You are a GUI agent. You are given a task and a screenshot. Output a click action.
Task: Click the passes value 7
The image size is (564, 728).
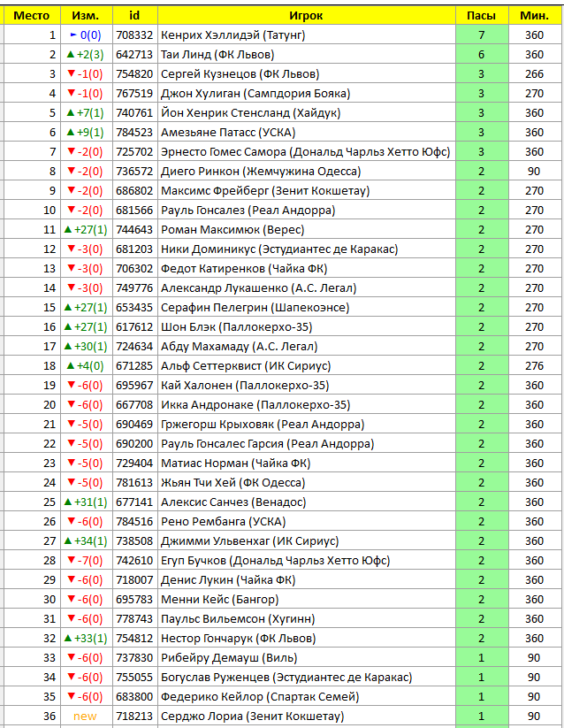point(482,34)
